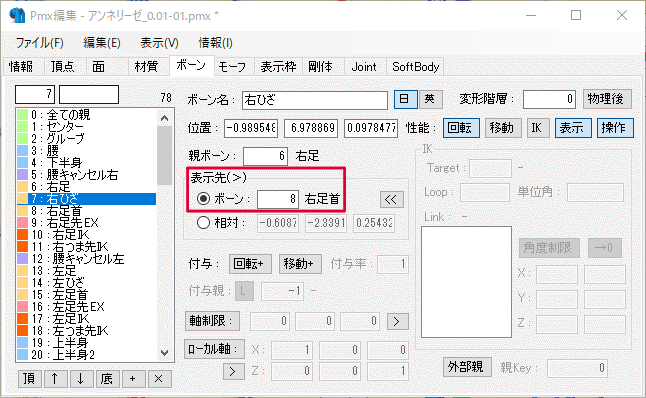
Task: Switch to the Joint tab
Action: (x=364, y=67)
